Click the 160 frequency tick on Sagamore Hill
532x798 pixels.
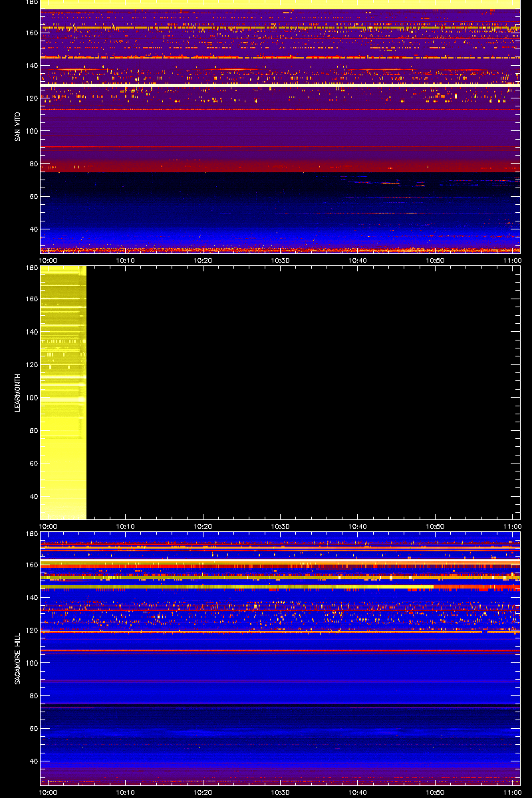(31, 565)
